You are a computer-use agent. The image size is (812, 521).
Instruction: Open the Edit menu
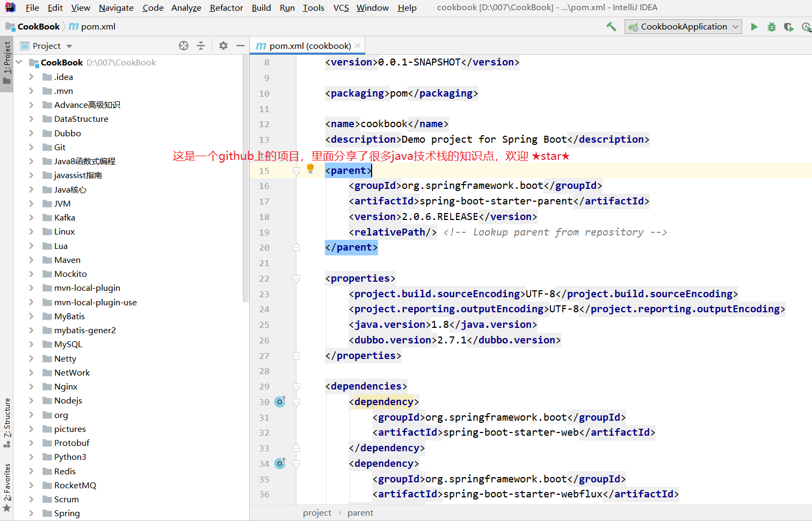coord(55,8)
